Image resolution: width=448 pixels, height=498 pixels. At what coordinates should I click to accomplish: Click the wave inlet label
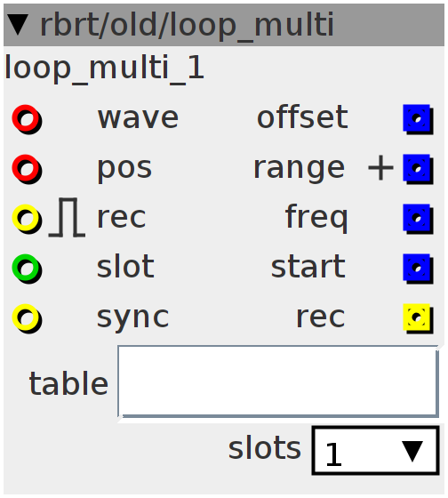point(138,118)
